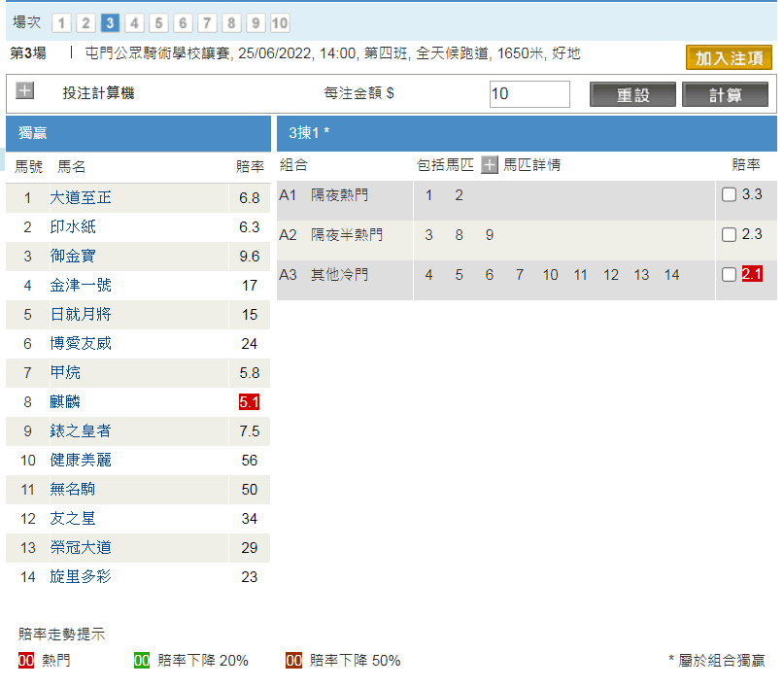The height and width of the screenshot is (687, 784).
Task: Click the 加入注項 button
Action: (729, 57)
